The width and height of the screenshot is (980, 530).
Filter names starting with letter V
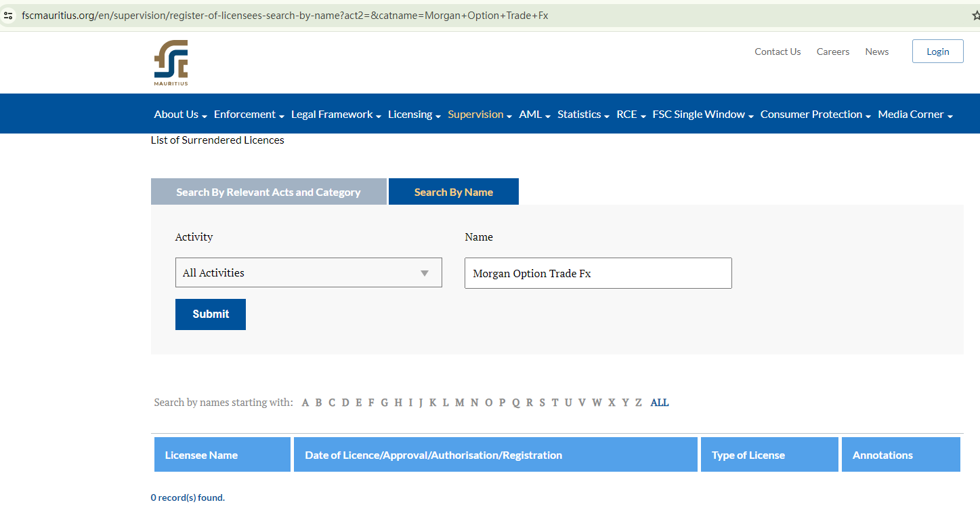[x=582, y=403]
